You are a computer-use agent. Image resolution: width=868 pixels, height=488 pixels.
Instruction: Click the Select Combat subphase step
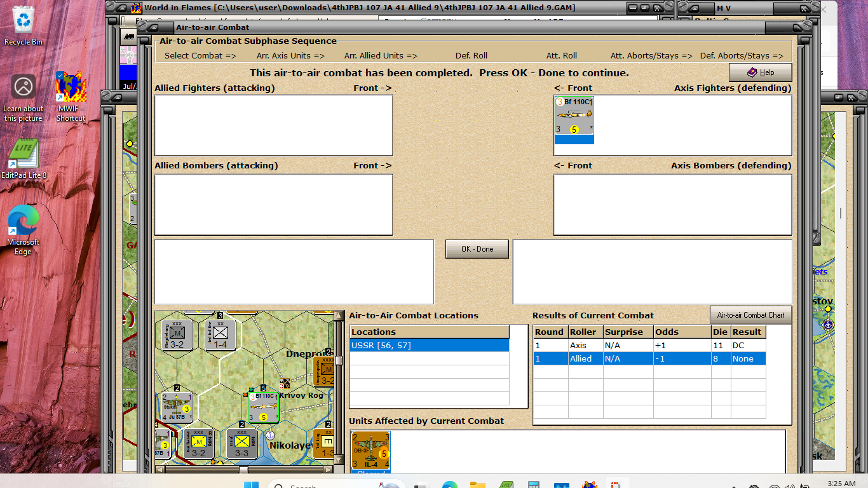[x=200, y=55]
